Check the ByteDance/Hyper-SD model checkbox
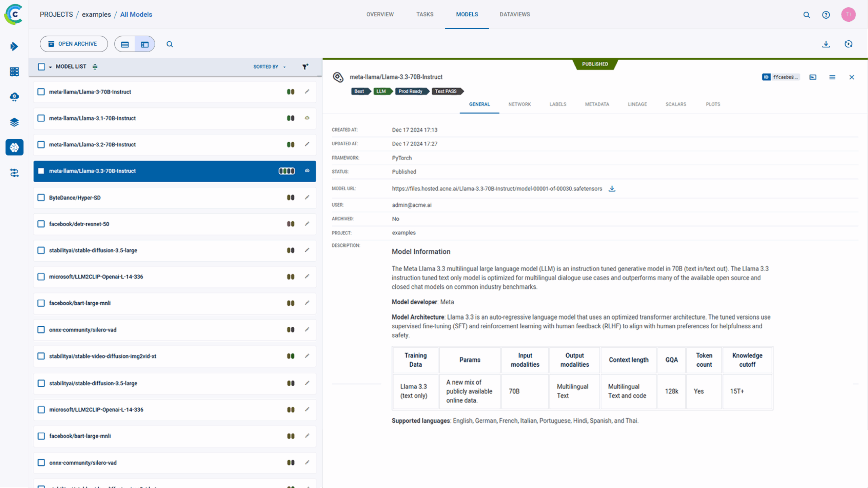The width and height of the screenshot is (868, 488). [41, 198]
